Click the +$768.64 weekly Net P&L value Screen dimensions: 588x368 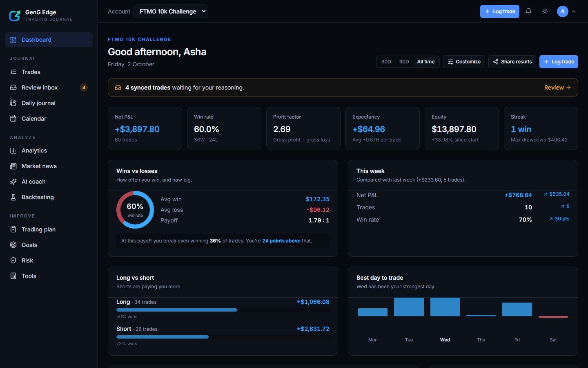coord(518,195)
